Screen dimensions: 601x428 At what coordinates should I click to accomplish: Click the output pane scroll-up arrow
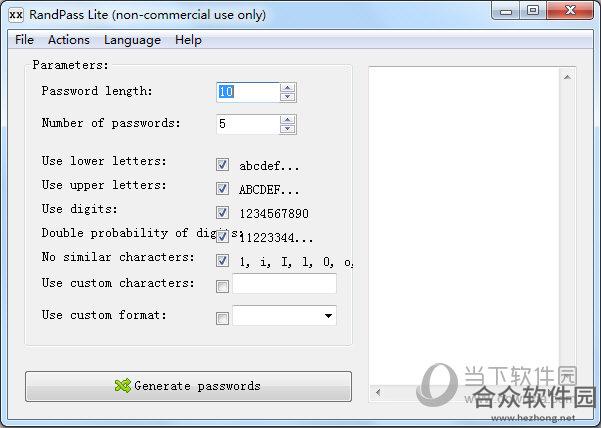coord(568,77)
